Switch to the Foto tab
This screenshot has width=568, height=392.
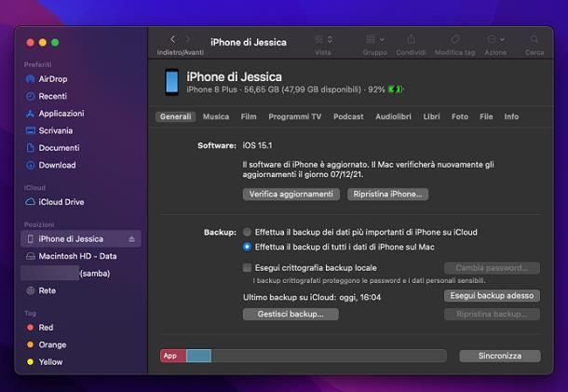tap(460, 116)
